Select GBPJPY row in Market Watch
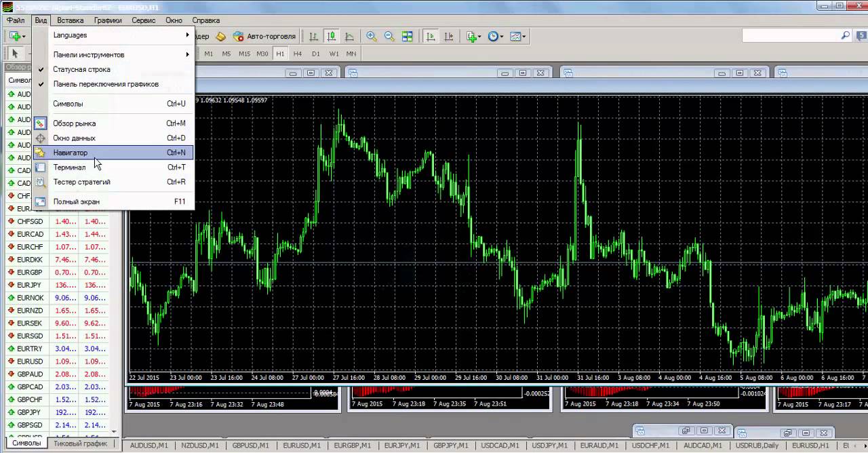This screenshot has height=453, width=868. [57, 412]
